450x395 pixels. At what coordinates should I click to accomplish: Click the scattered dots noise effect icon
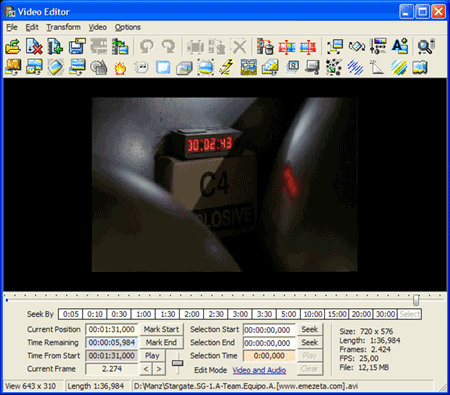coord(334,68)
